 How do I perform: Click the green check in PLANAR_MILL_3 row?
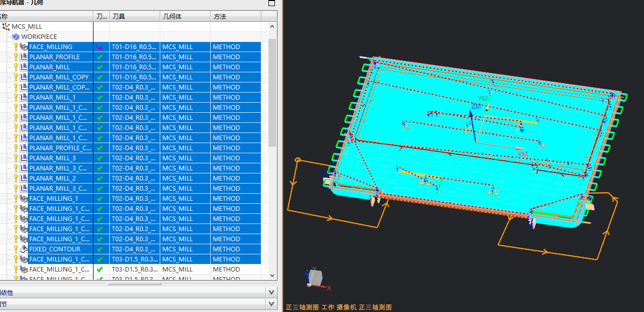pos(100,158)
